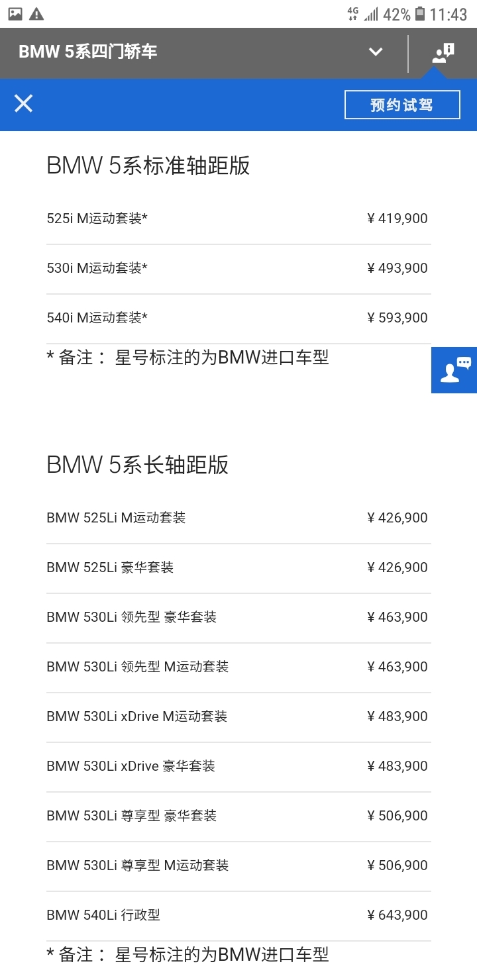
Task: Select BMW 530Li xDrive M运动套装 row
Action: 238,717
